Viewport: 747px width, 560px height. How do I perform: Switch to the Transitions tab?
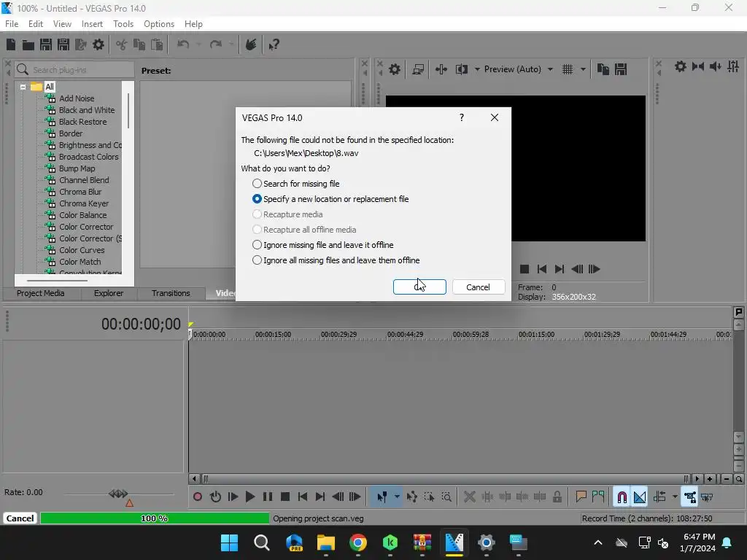171,293
